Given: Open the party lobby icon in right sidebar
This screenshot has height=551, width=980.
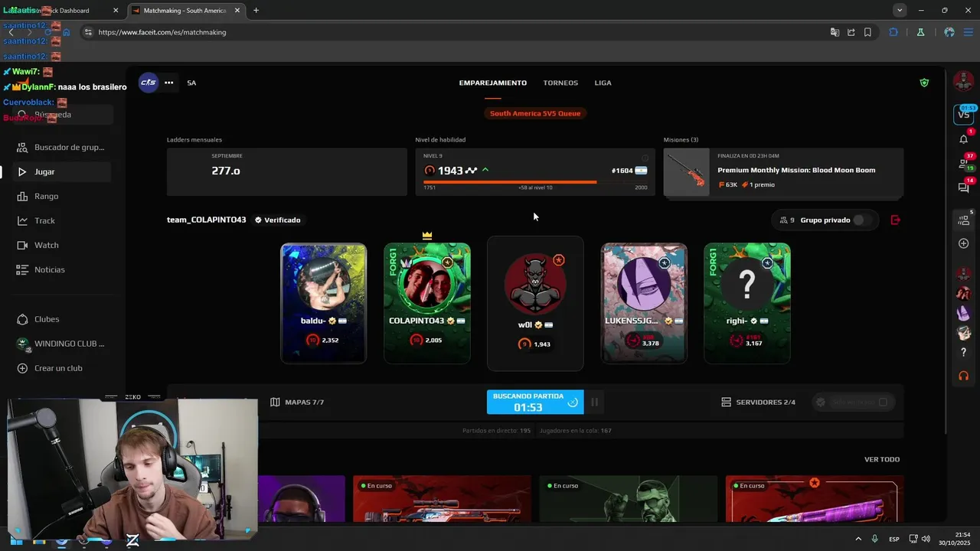Looking at the screenshot, I should 963,220.
